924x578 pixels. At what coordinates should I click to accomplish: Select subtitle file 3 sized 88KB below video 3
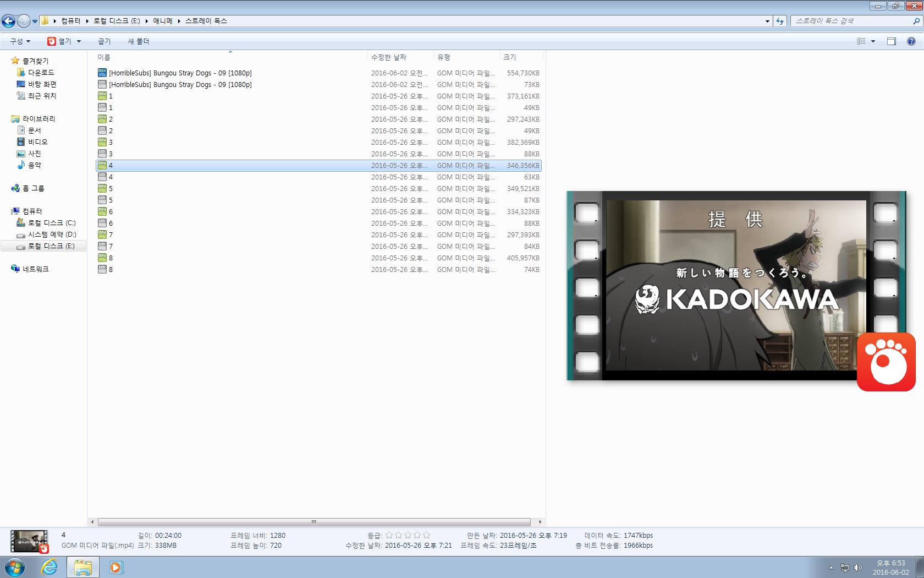(x=319, y=154)
